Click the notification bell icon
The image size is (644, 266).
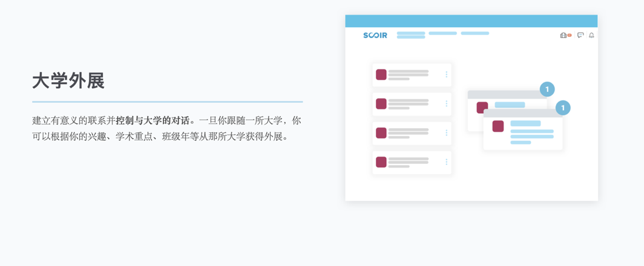(591, 35)
